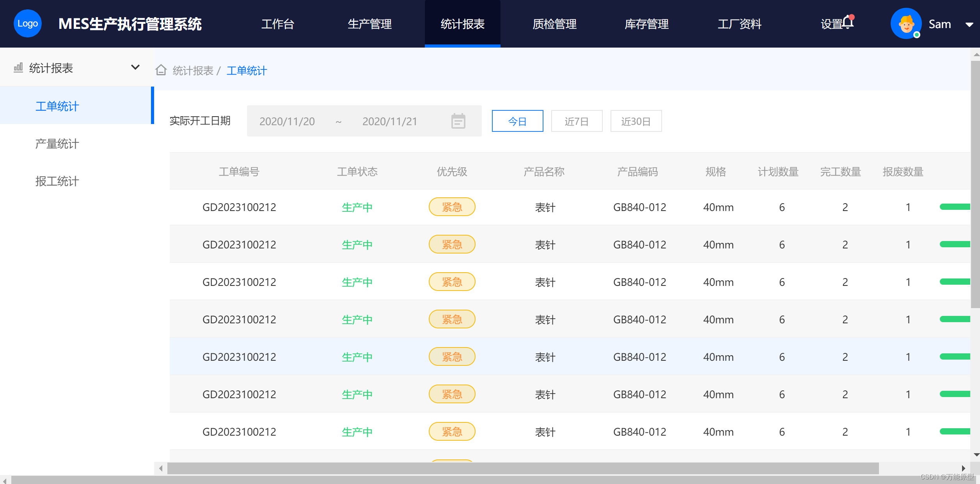
Task: Select the 今日 date filter
Action: (517, 121)
